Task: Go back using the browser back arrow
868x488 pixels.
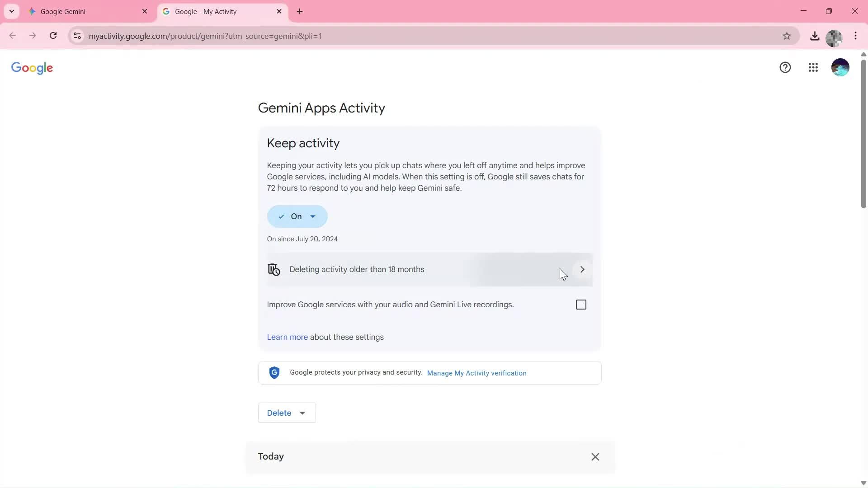Action: point(12,36)
